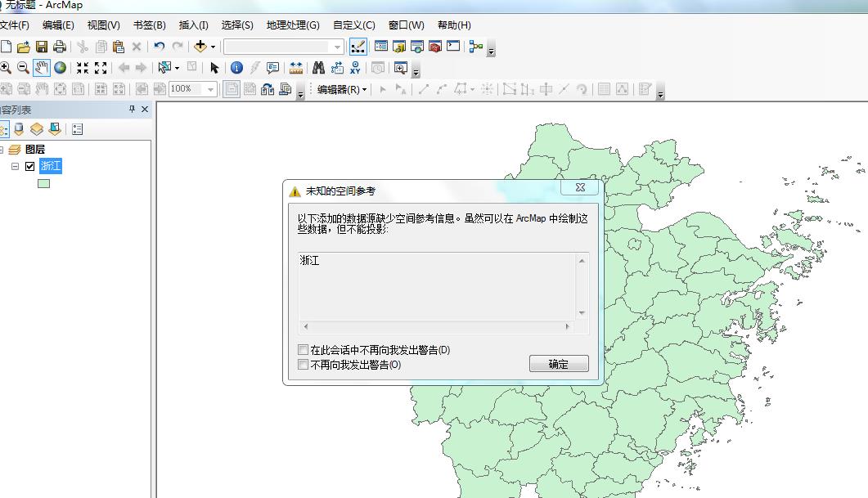Toggle the Editor toolbar icon
This screenshot has width=868, height=498.
click(358, 47)
